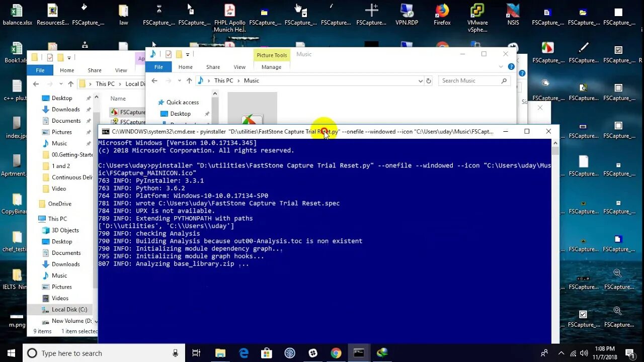The width and height of the screenshot is (644, 362).
Task: Expand the ribbon in the Music window
Action: [501, 66]
